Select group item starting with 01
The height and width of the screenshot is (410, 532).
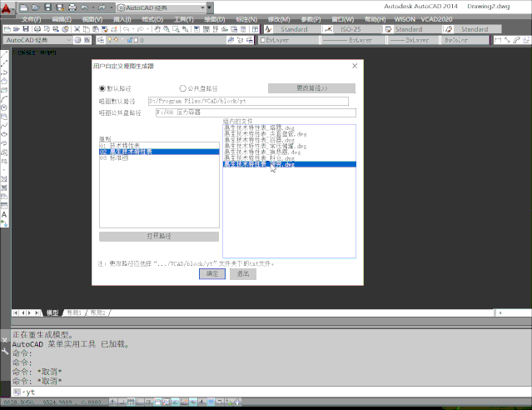point(159,145)
